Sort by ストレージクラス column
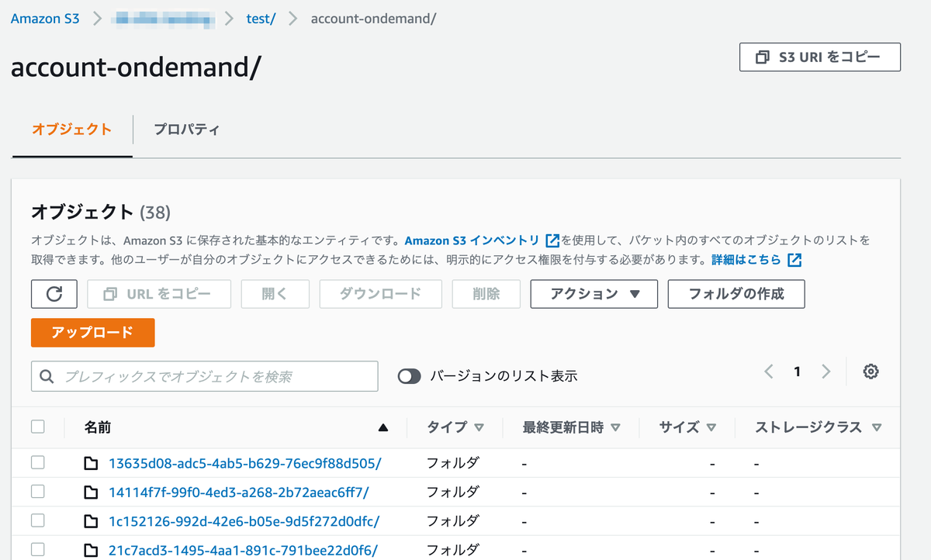This screenshot has width=931, height=560. point(819,427)
